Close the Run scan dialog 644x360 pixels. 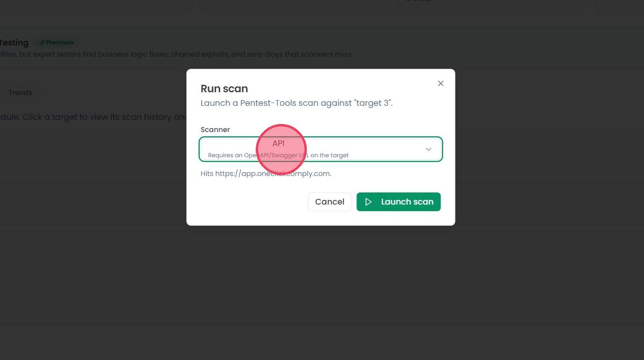click(441, 83)
